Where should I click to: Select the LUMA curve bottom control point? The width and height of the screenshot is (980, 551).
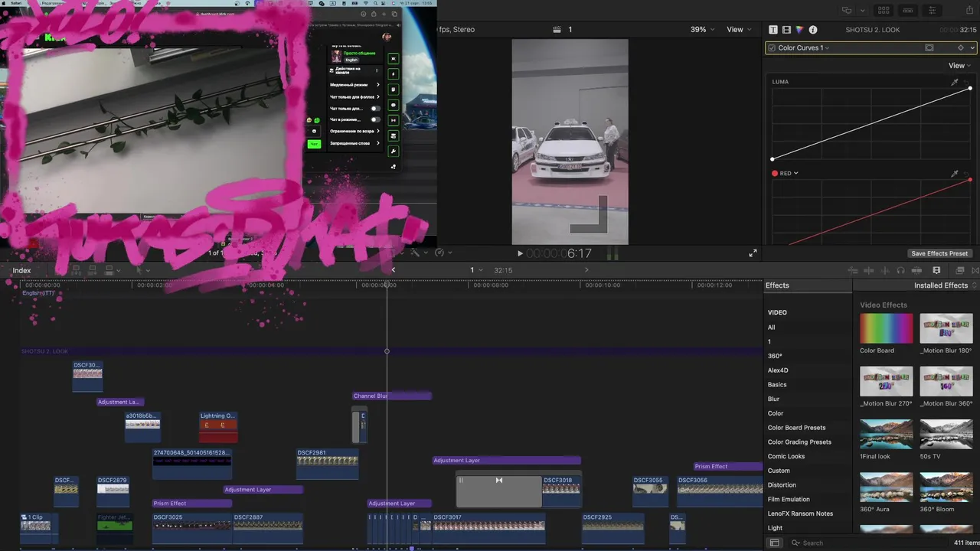(x=773, y=159)
